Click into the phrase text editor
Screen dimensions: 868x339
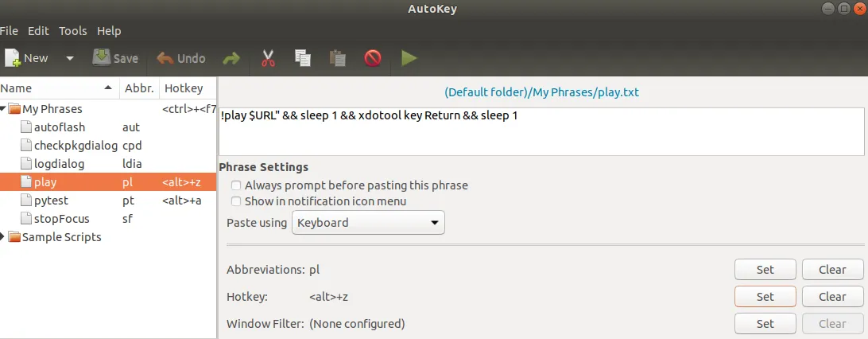coord(541,131)
